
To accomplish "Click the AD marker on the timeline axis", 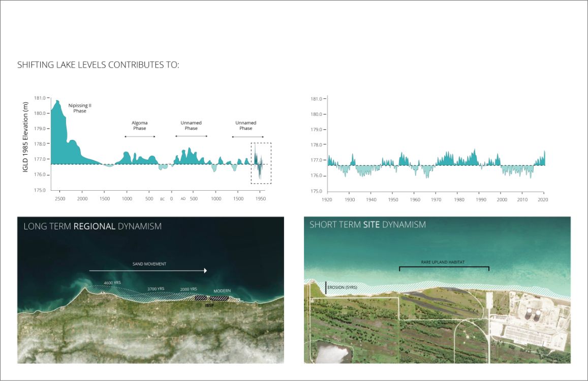I will pyautogui.click(x=183, y=199).
